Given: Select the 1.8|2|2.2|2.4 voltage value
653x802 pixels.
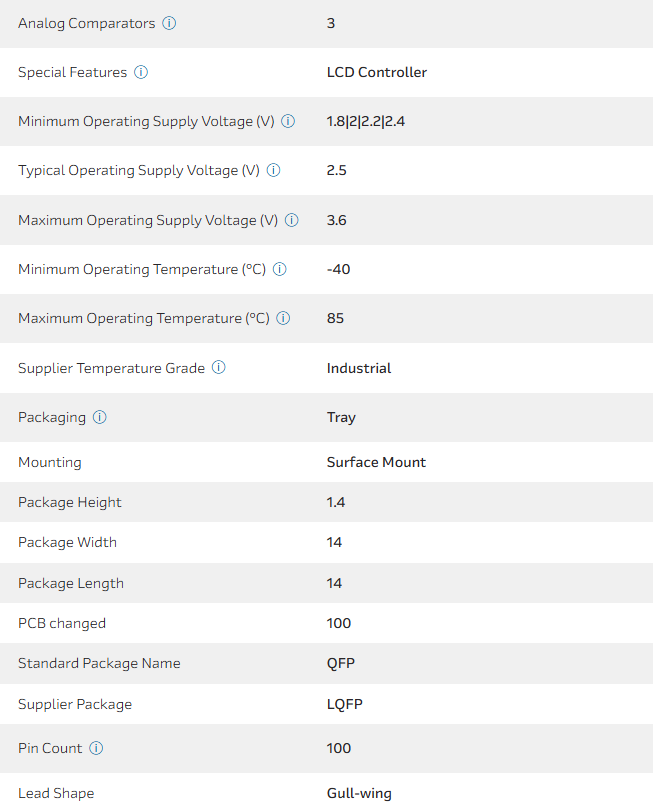Looking at the screenshot, I should 365,121.
